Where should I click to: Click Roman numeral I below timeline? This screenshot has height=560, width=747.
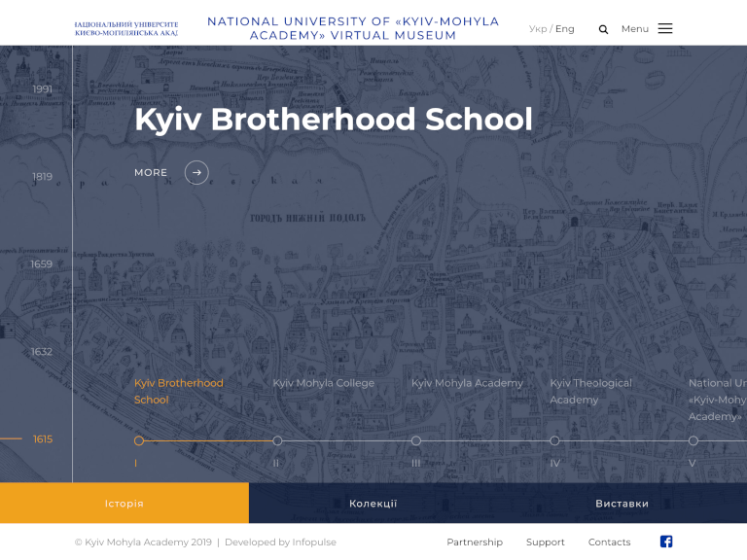pos(136,464)
